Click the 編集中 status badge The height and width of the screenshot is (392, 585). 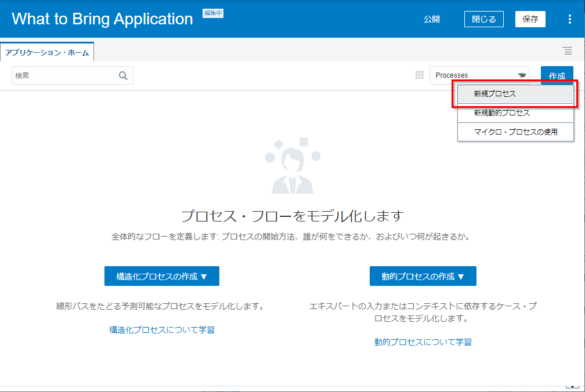point(212,13)
